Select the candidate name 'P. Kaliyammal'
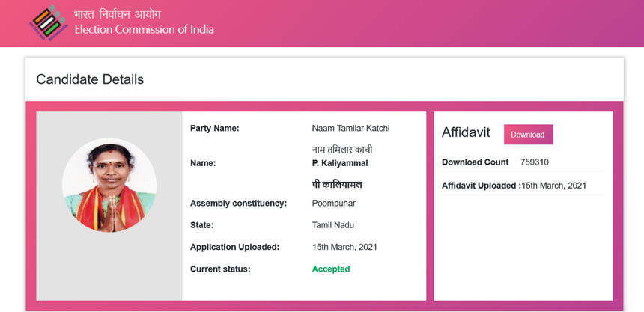The height and width of the screenshot is (312, 644). pyautogui.click(x=339, y=163)
